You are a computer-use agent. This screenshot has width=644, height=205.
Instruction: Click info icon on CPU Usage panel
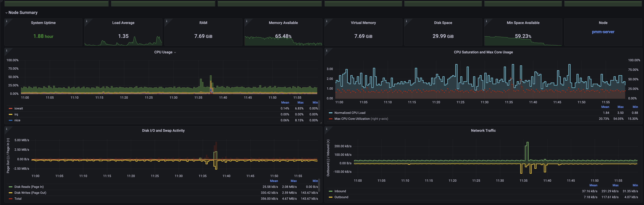(x=7, y=51)
